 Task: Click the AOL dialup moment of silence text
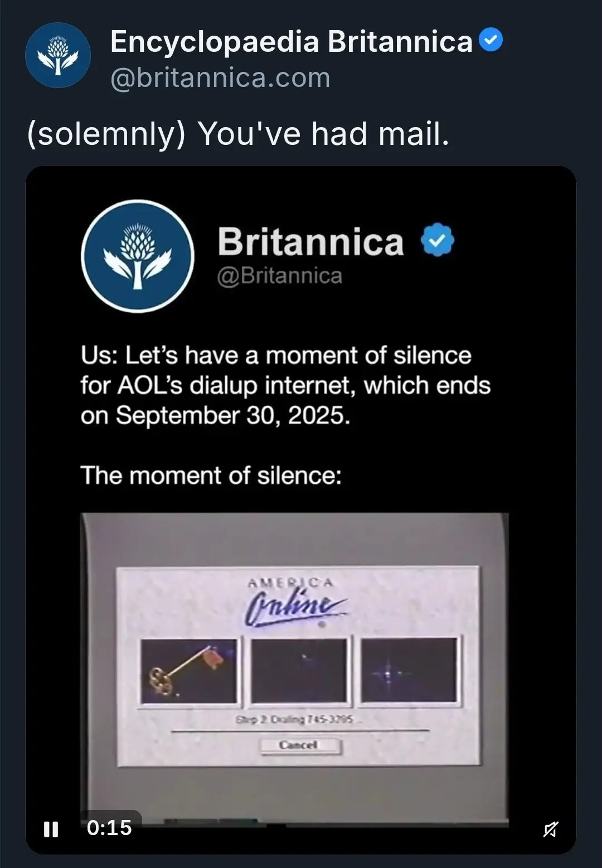(285, 385)
